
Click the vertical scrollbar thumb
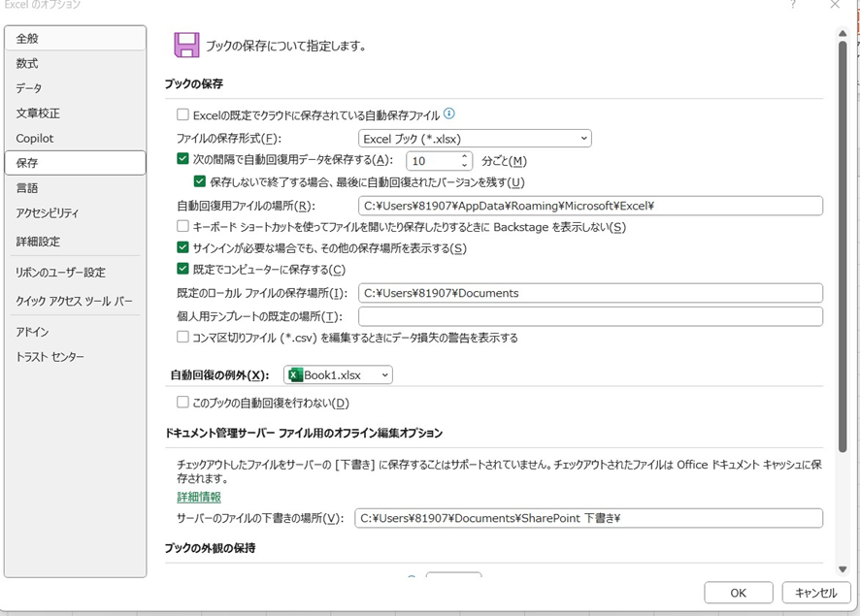(843, 246)
